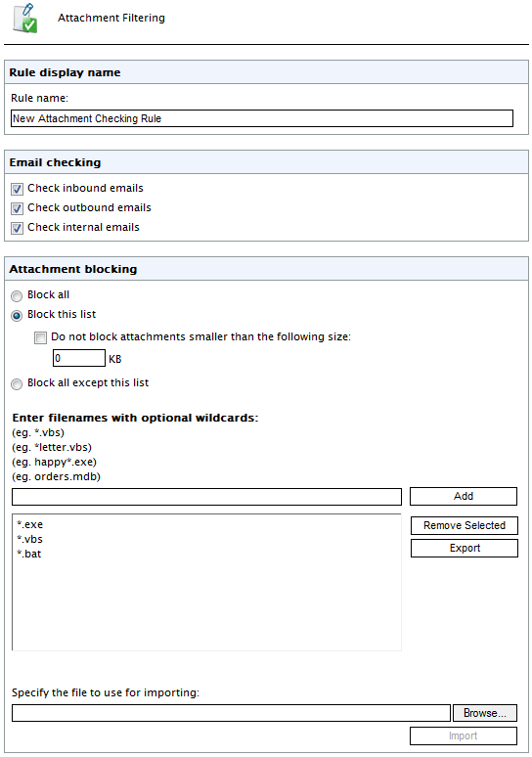532x757 pixels.
Task: Click the import file path field
Action: (x=231, y=713)
